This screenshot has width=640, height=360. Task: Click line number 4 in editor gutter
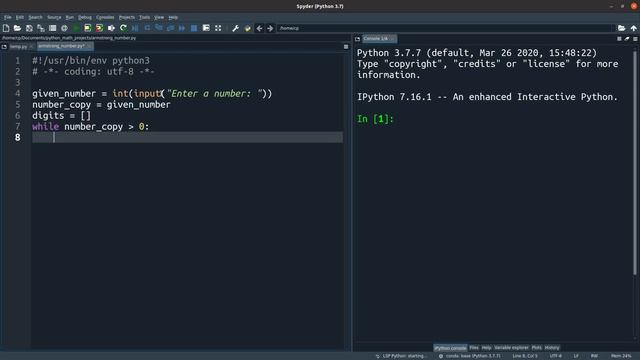click(x=18, y=94)
